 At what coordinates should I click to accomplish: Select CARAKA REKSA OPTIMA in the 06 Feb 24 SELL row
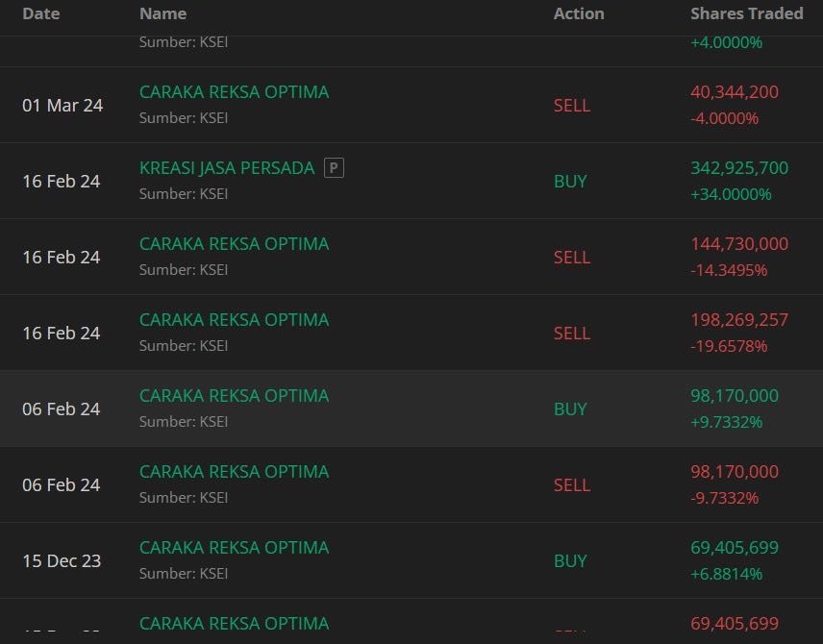[x=234, y=472]
